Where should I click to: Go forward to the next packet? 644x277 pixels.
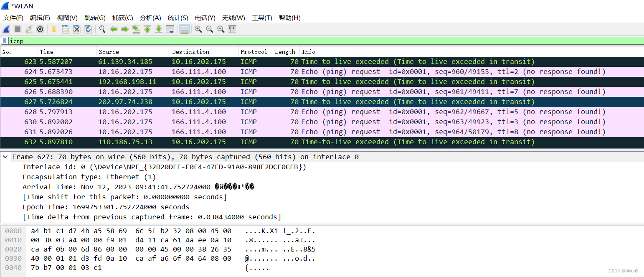(x=124, y=29)
